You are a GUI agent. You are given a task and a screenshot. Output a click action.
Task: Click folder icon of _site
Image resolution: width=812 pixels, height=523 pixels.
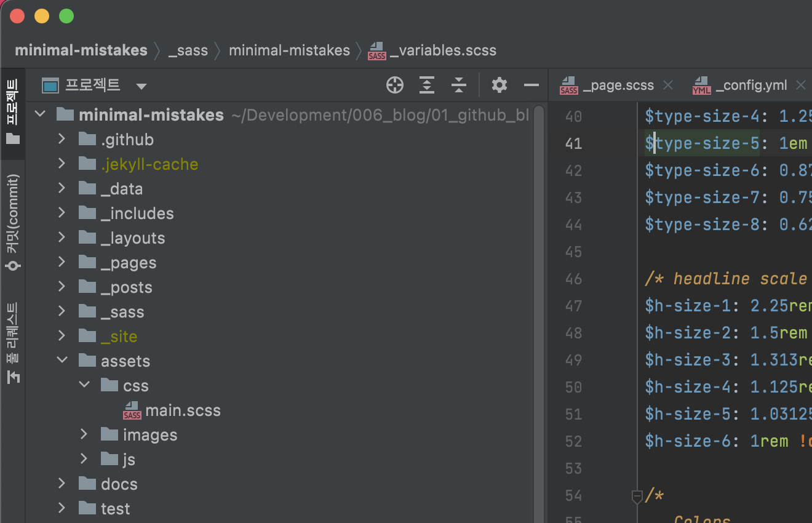point(88,336)
